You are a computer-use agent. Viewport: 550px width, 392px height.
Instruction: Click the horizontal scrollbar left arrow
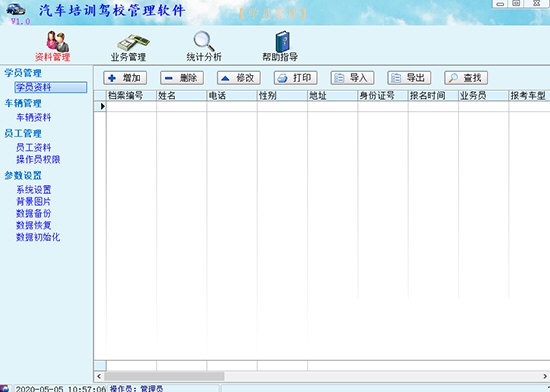pos(99,377)
